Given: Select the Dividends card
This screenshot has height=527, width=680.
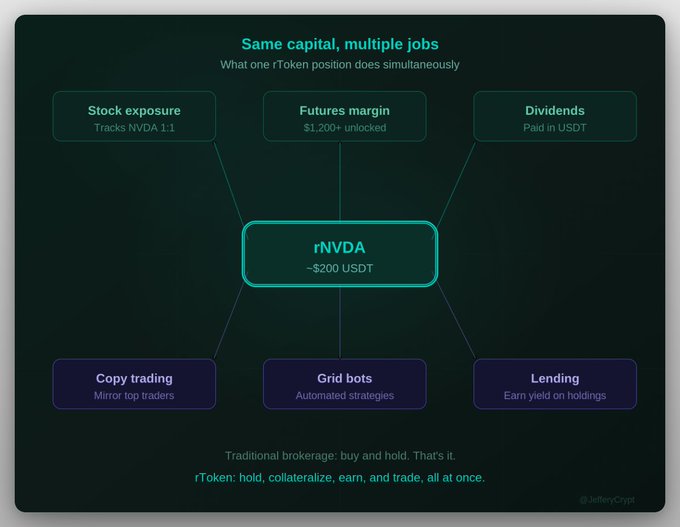Looking at the screenshot, I should click(x=555, y=116).
